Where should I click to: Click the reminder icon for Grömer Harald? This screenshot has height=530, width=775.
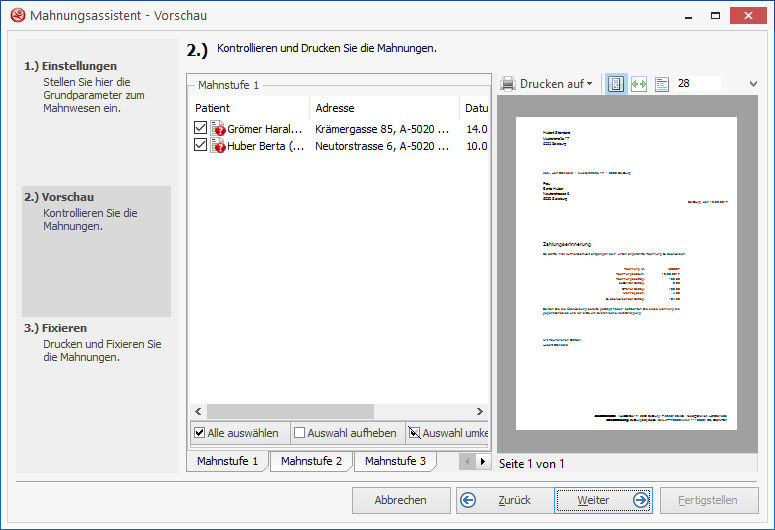point(218,129)
